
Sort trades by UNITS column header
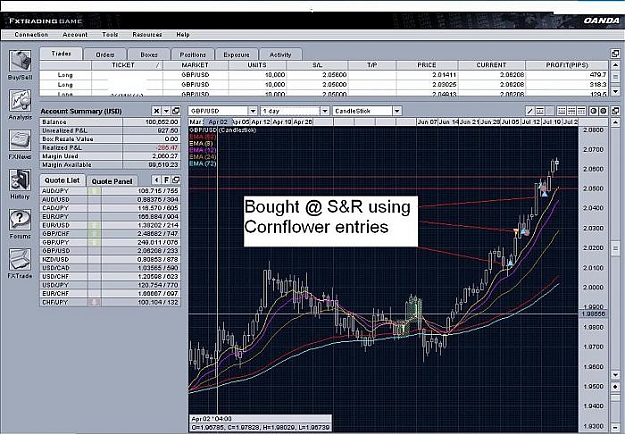[x=257, y=65]
